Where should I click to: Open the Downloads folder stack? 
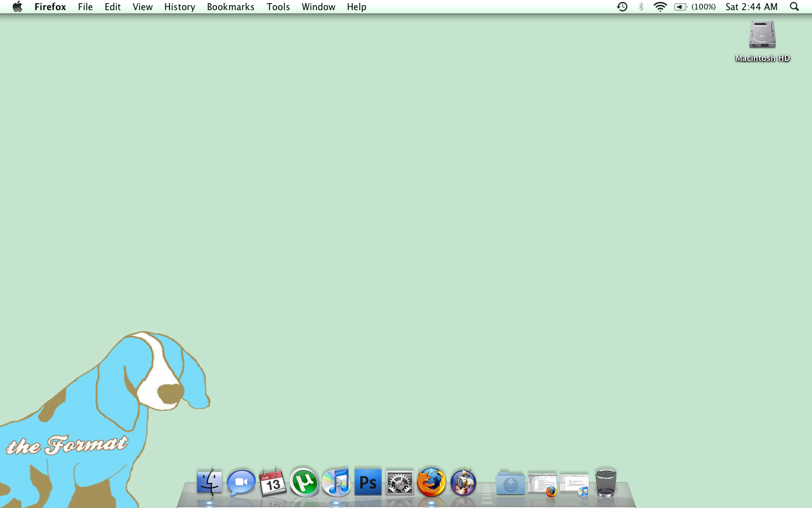(511, 483)
